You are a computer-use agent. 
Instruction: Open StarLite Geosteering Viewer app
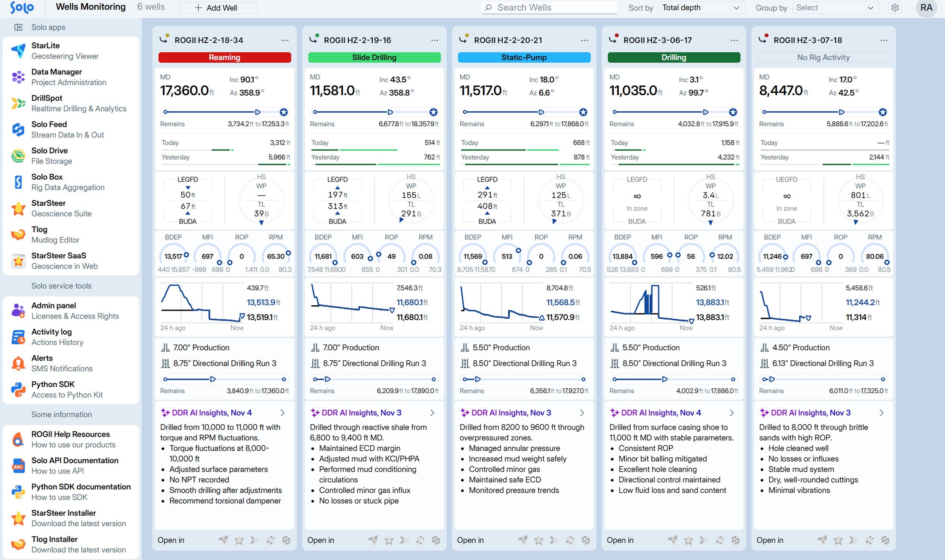point(64,51)
